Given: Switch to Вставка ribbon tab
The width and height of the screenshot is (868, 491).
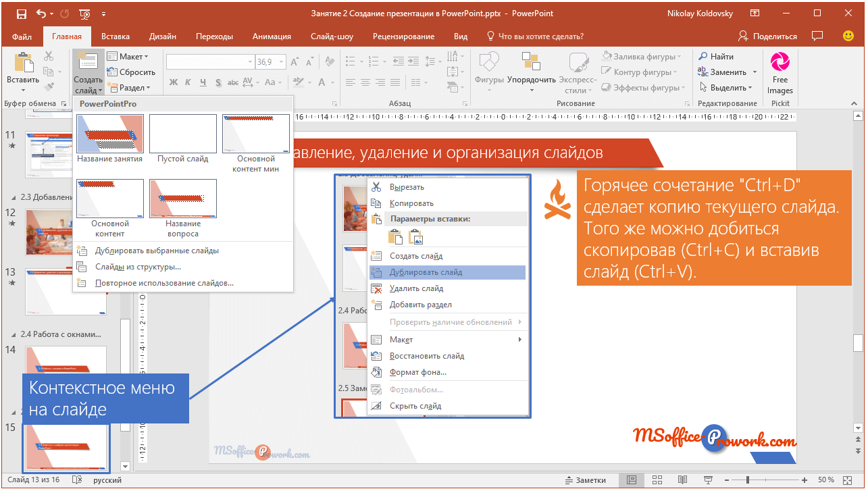Looking at the screenshot, I should pos(116,36).
